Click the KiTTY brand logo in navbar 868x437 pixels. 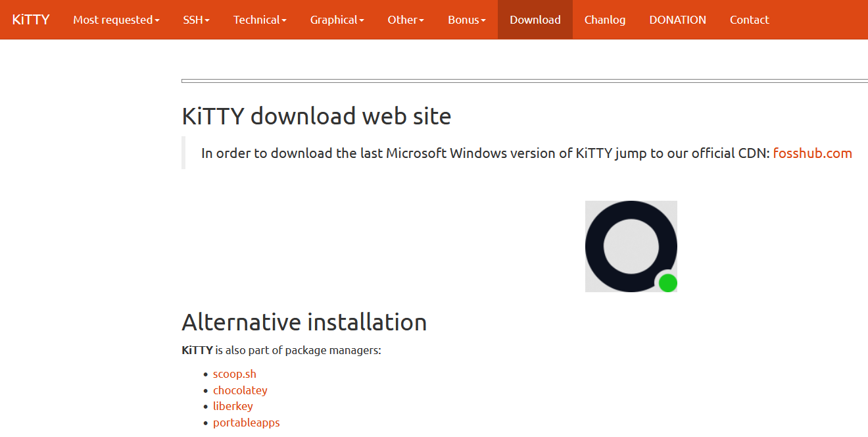pos(31,20)
